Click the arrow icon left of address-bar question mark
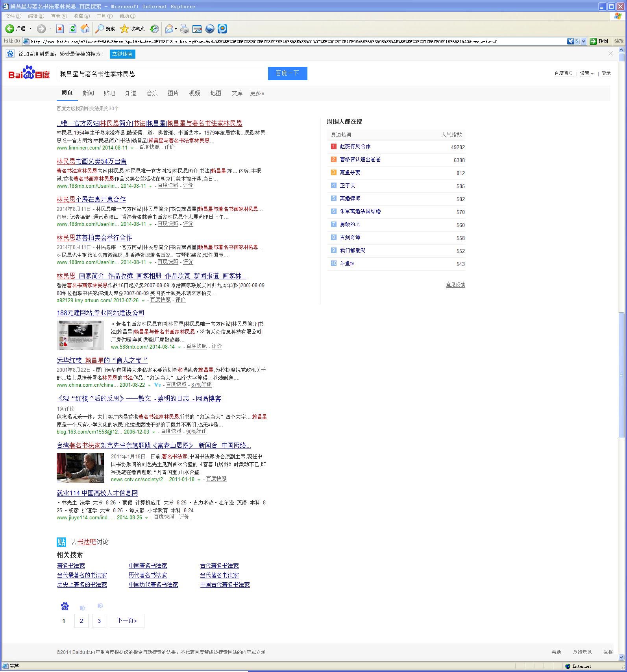Screen dimensions: 627x672 coord(570,41)
